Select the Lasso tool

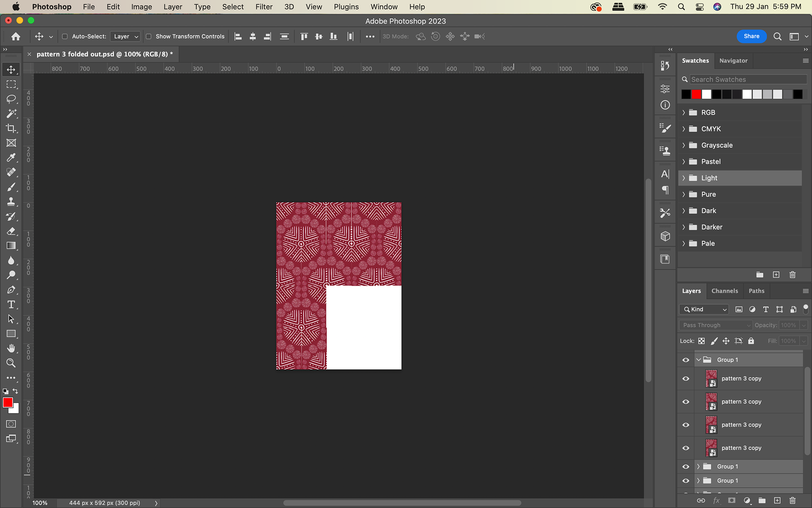[x=11, y=99]
